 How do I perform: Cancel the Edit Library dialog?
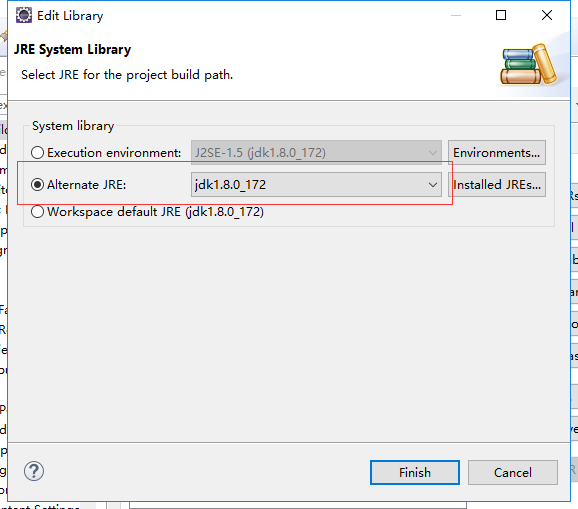pos(513,473)
